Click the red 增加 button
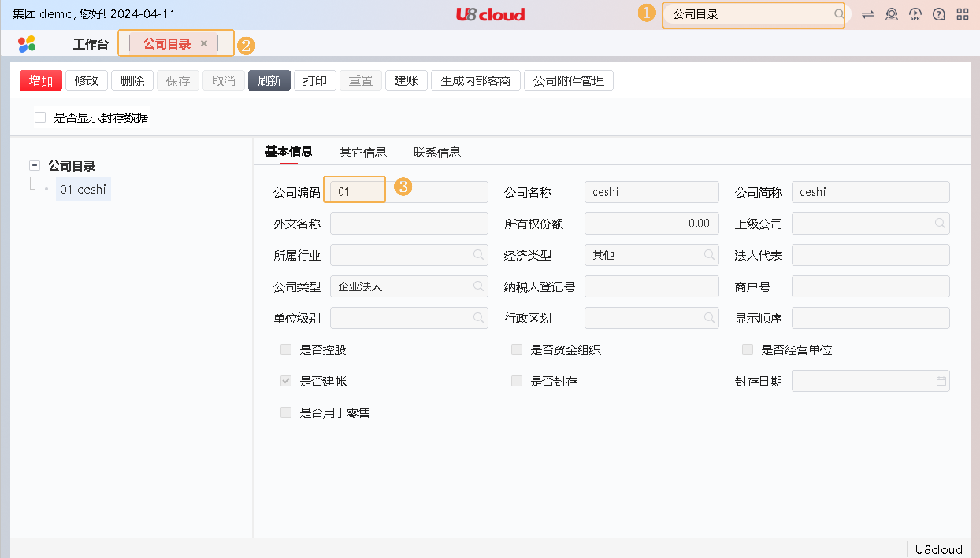This screenshot has height=558, width=980. point(41,80)
